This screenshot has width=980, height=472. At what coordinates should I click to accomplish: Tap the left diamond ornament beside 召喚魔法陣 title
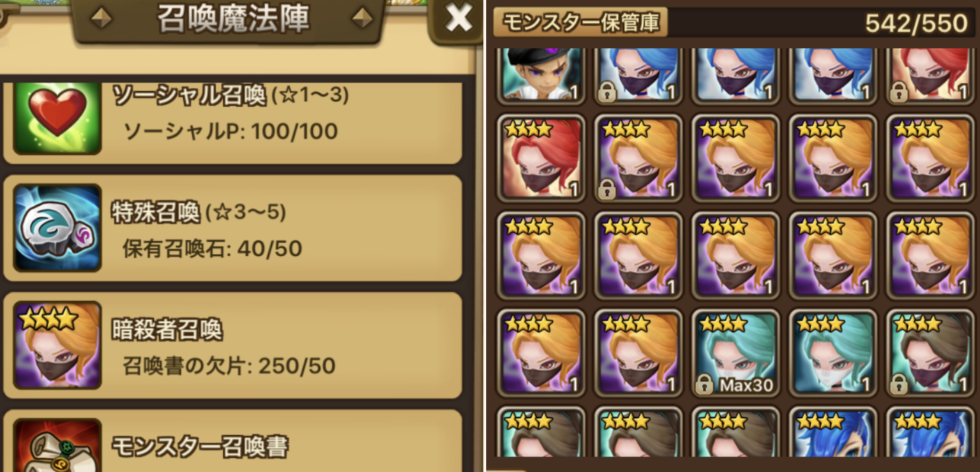click(x=102, y=19)
